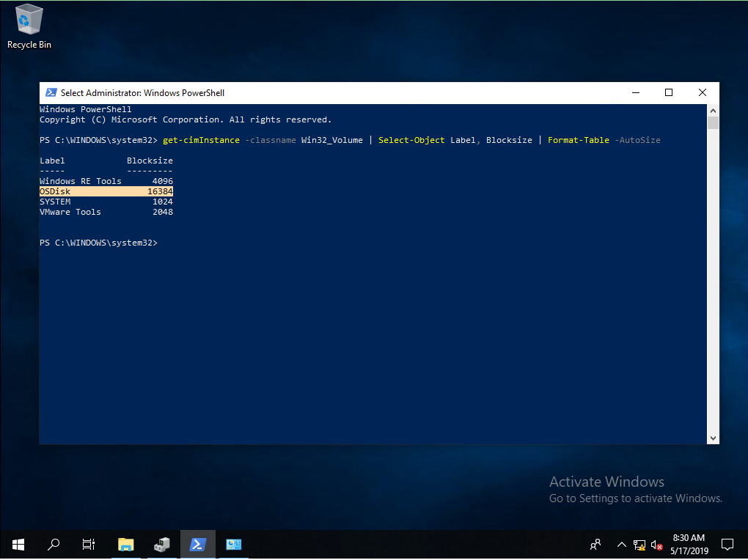Open the Control Panel taskbar icon
Image resolution: width=748 pixels, height=560 pixels.
click(x=234, y=545)
